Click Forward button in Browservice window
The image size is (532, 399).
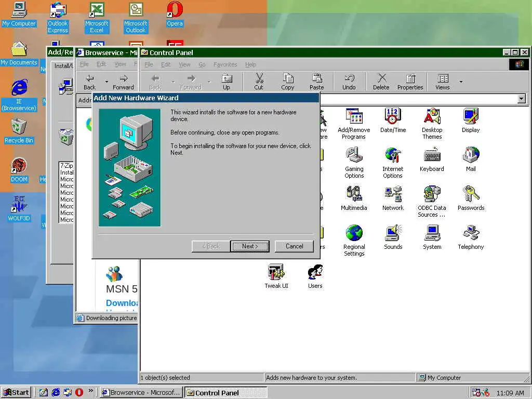click(123, 82)
